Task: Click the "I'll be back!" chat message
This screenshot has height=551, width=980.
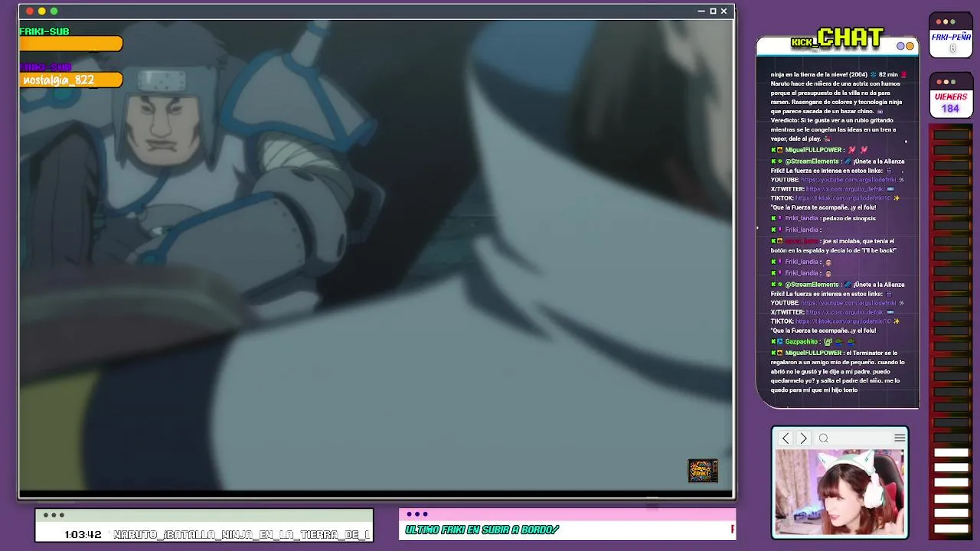Action: tap(834, 246)
